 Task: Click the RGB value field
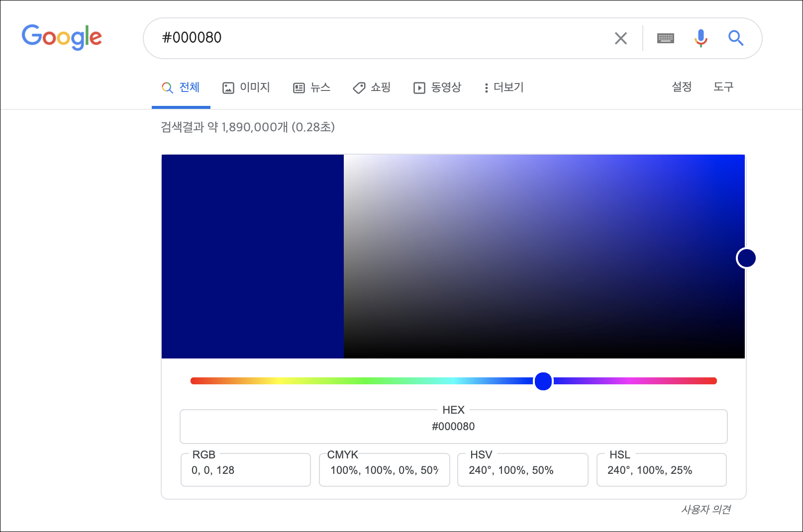click(245, 470)
